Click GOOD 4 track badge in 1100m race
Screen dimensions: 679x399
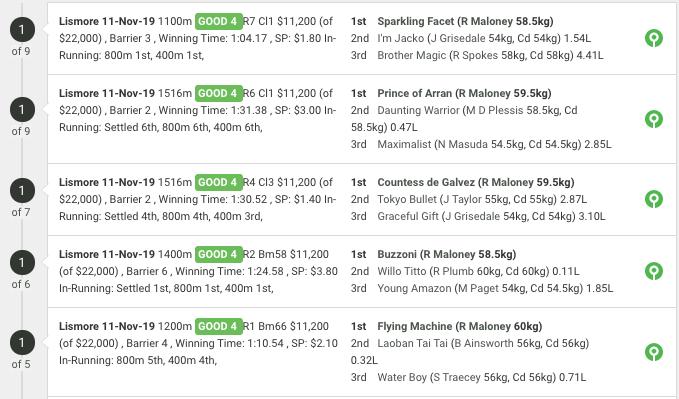(218, 21)
